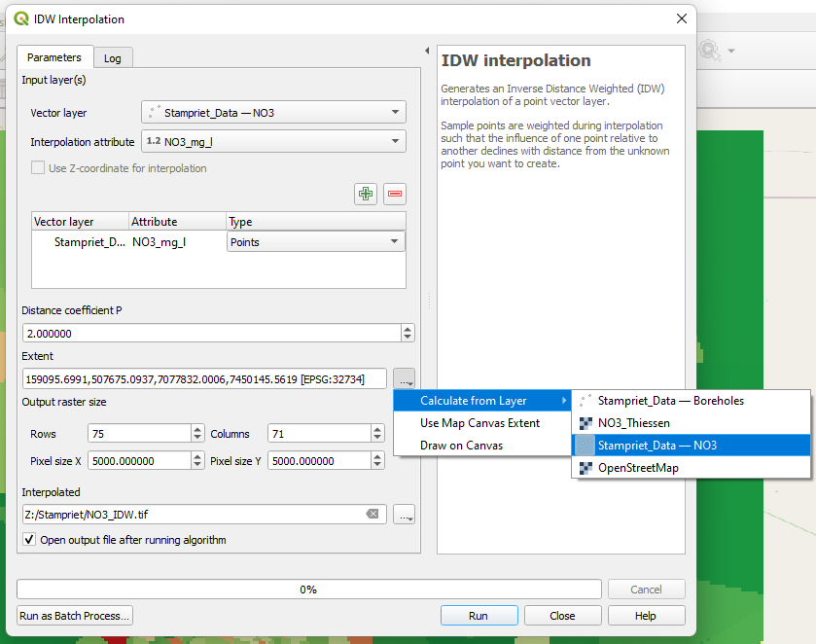Screen dimensions: 816x644
Task: Toggle Open output file after running algorithm
Action: 30,540
